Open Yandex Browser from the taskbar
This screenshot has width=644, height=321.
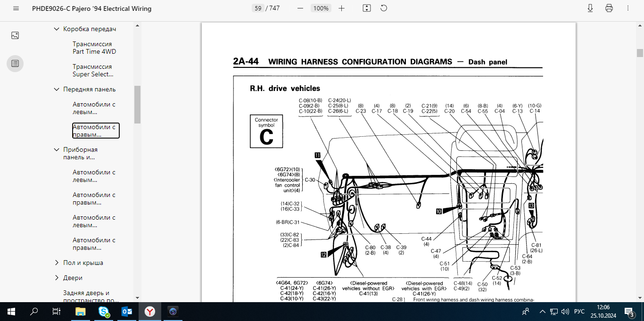tap(149, 312)
